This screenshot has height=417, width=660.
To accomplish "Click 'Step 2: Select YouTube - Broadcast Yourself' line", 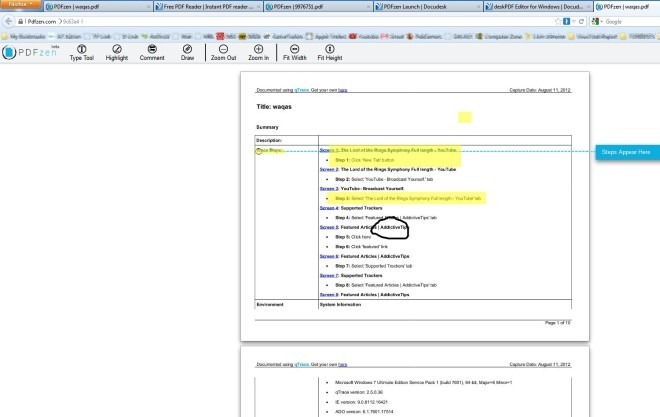I will 384,179.
